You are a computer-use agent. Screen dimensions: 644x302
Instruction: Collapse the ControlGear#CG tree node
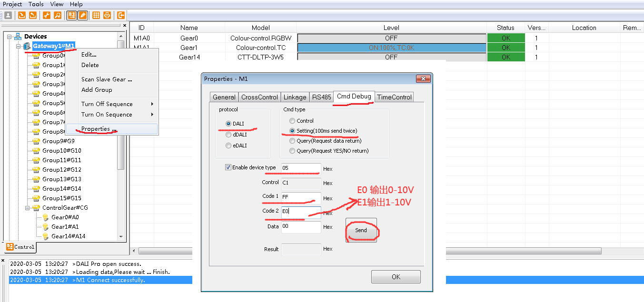coord(28,208)
